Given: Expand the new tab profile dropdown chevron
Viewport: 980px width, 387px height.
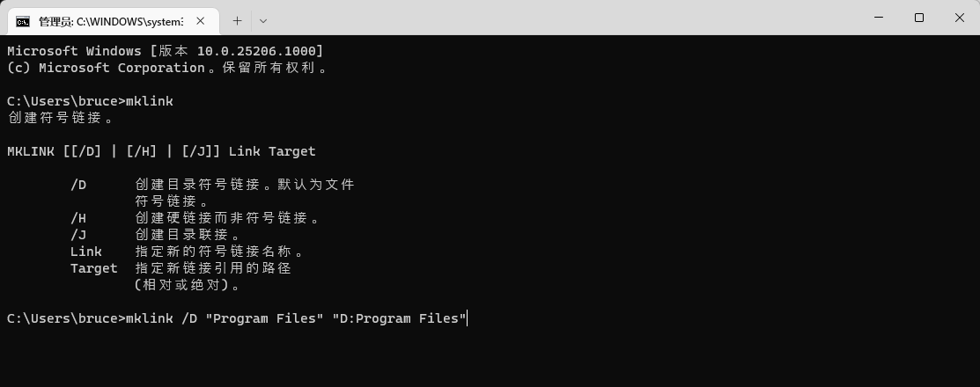Looking at the screenshot, I should pyautogui.click(x=263, y=20).
